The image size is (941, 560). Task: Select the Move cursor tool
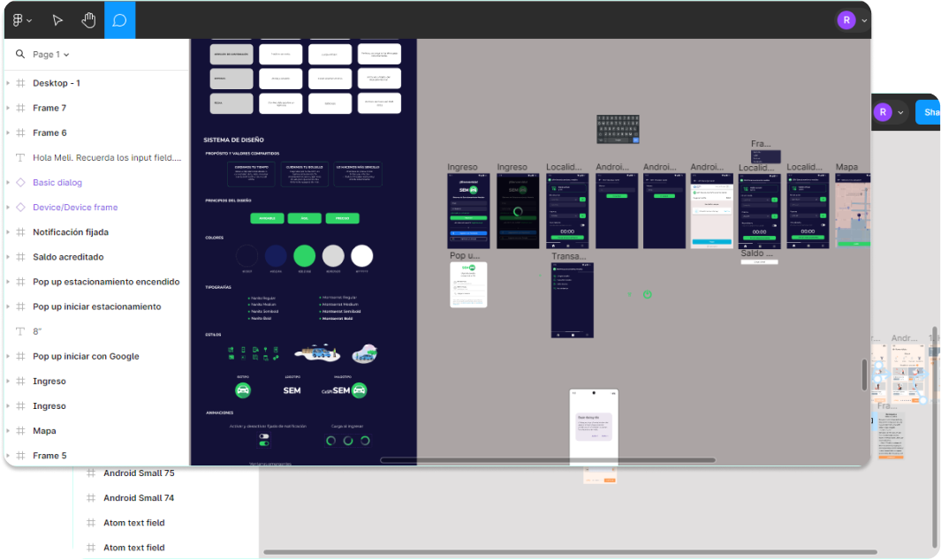(x=57, y=20)
